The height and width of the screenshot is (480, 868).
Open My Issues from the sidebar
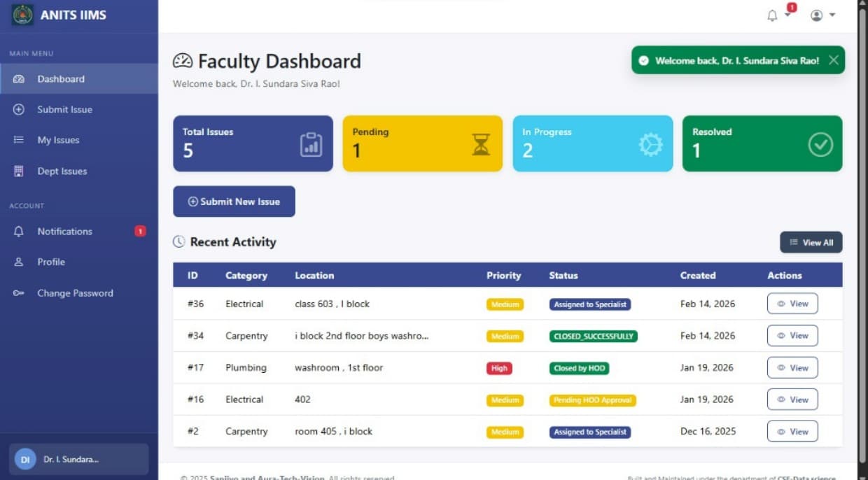(x=79, y=140)
